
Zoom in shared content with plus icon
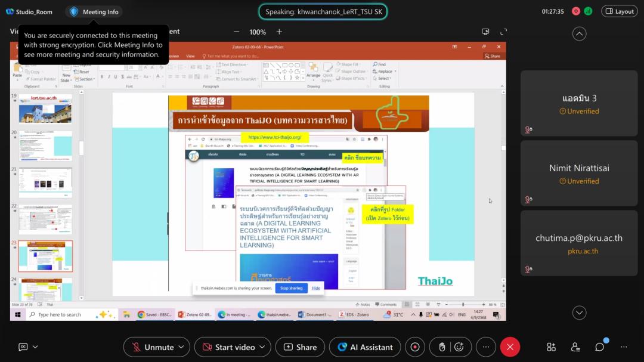point(279,32)
